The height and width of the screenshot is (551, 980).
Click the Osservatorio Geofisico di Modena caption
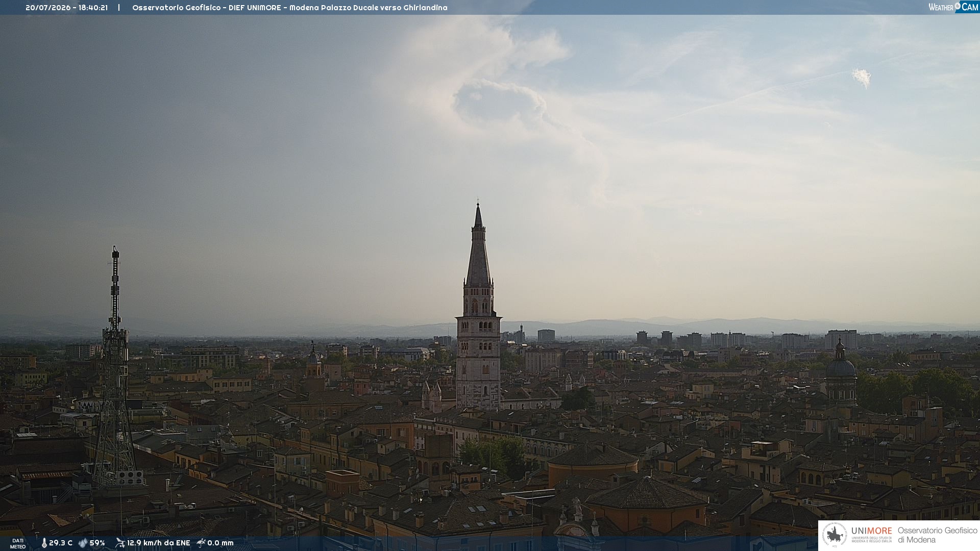[x=937, y=535]
